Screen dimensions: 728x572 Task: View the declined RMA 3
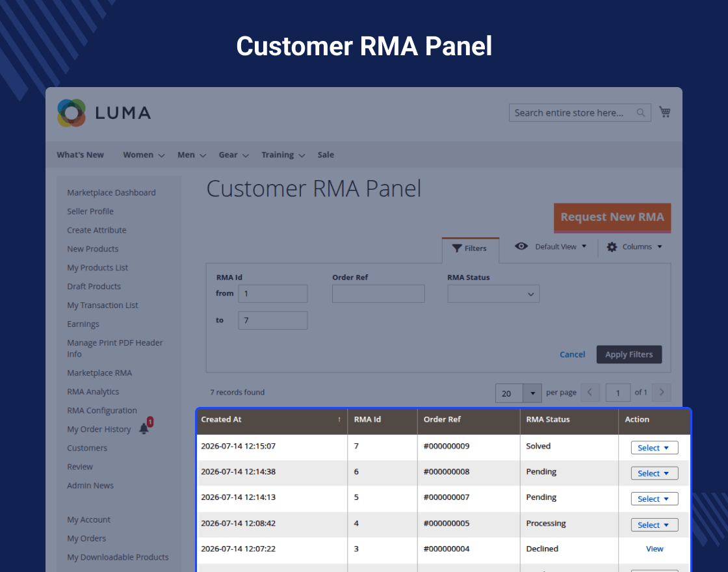(x=654, y=549)
